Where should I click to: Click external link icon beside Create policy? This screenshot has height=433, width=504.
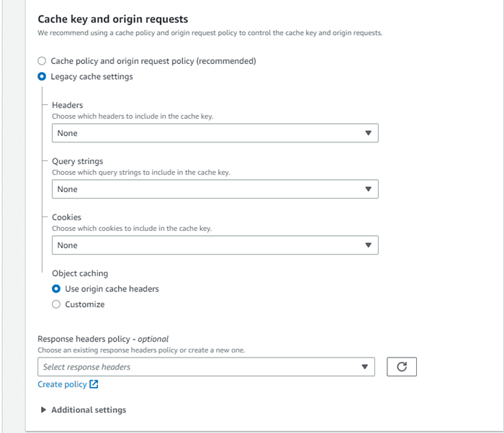click(94, 385)
